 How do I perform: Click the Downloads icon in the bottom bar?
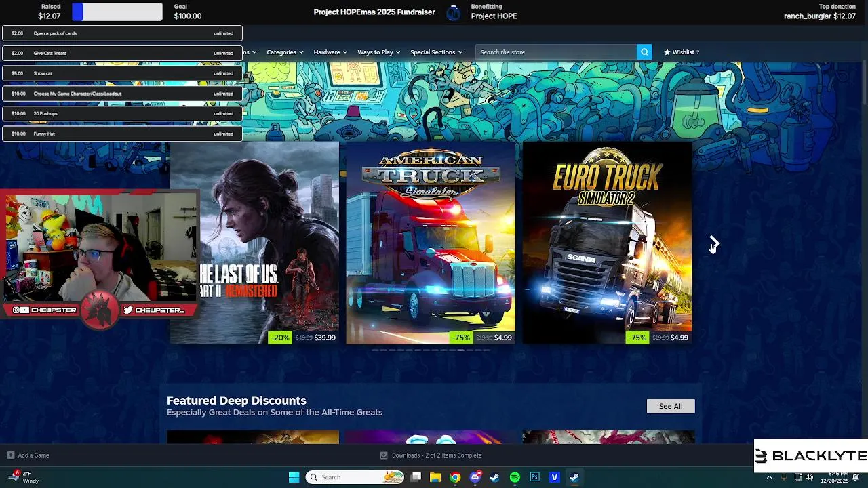coord(384,455)
